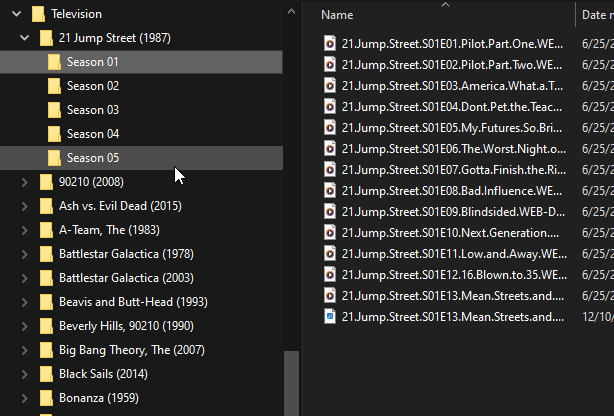Click the Beavis and Butt-Head folder icon

[46, 302]
